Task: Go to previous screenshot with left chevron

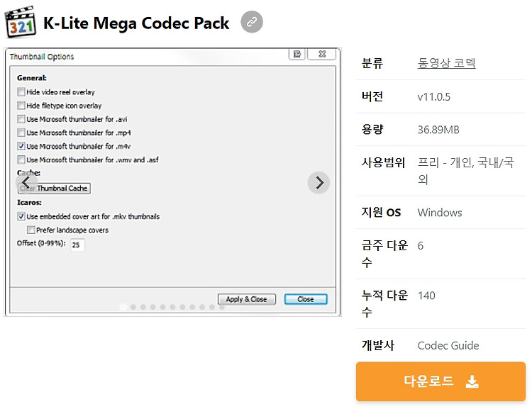Action: click(26, 183)
